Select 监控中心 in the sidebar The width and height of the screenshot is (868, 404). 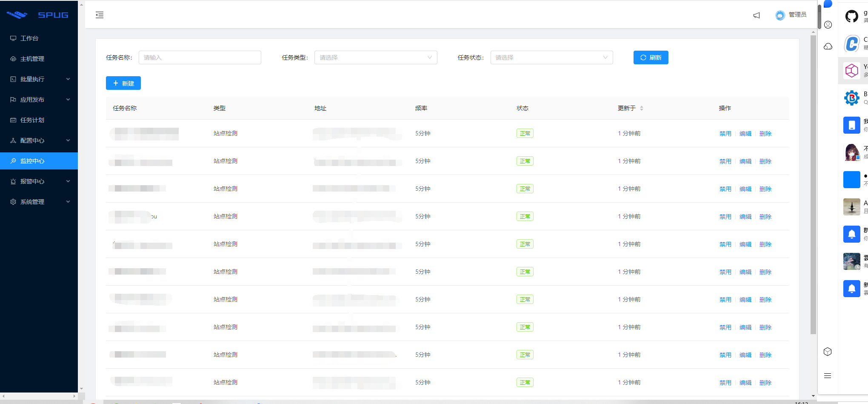[39, 161]
